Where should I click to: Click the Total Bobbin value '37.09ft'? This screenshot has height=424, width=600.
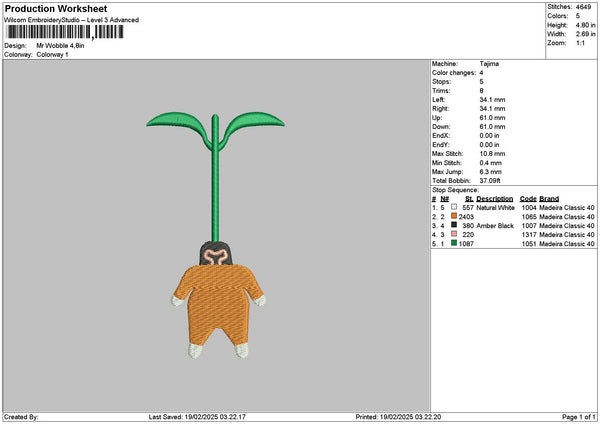coord(490,181)
